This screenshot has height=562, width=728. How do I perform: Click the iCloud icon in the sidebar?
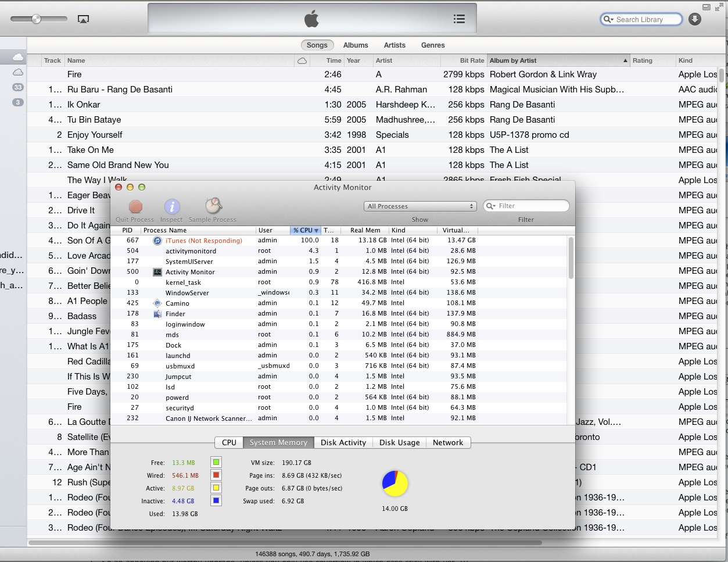coord(18,57)
